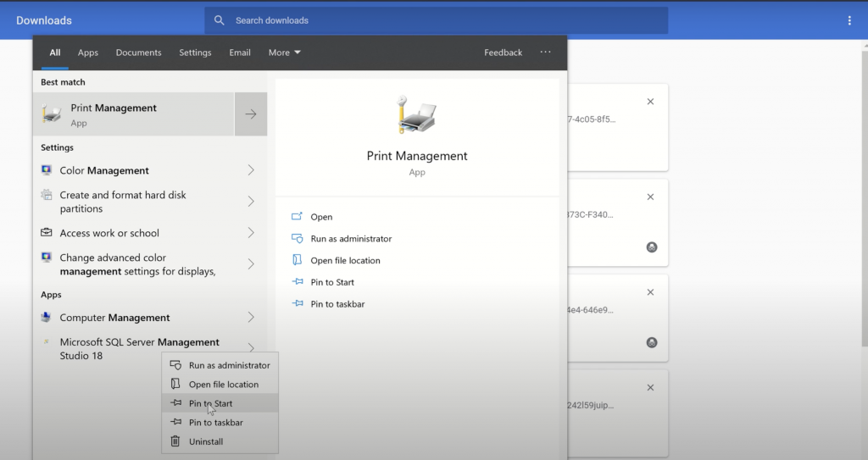This screenshot has width=868, height=460.
Task: Switch to the Email search tab
Action: tap(240, 53)
